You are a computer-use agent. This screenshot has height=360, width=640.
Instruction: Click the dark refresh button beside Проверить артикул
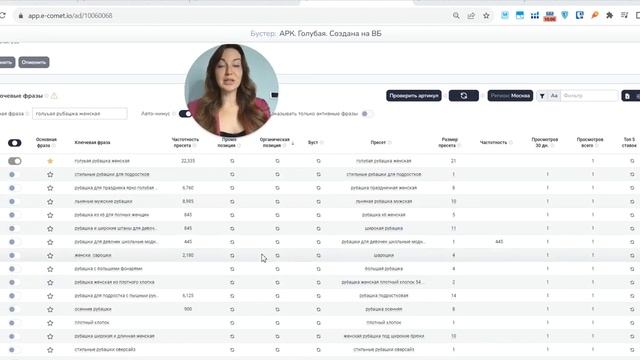point(464,96)
